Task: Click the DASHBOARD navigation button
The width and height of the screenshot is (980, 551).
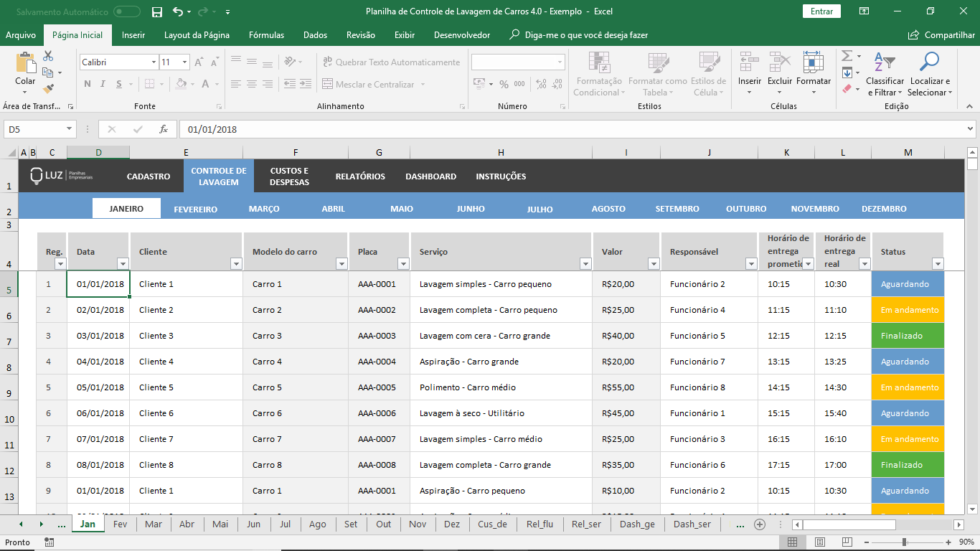Action: [431, 176]
